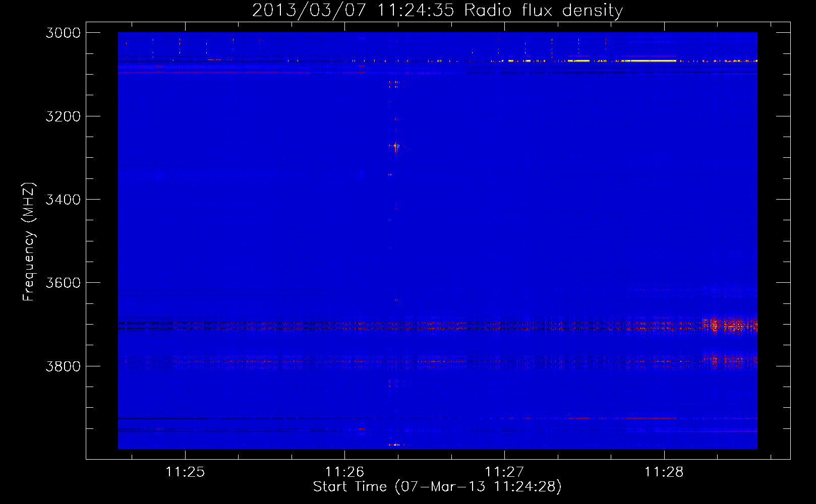Click the bright spike near 3270 MHz at 11:26
Screen dimensions: 816x504
point(396,147)
